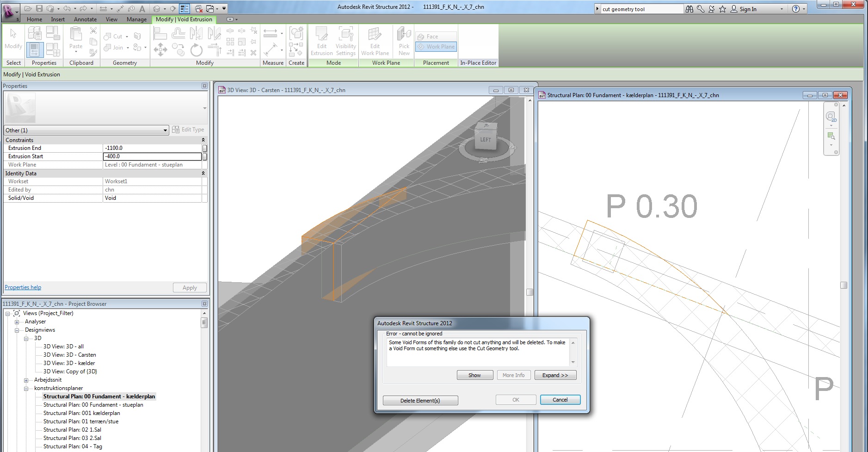Open the Home ribbon tab
This screenshot has height=452, width=868.
(x=35, y=19)
